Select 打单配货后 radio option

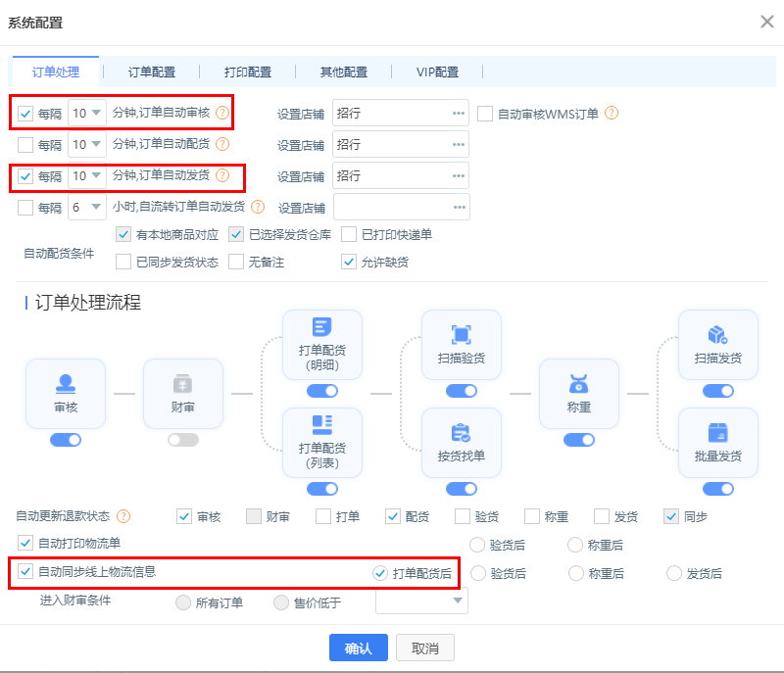[x=380, y=573]
